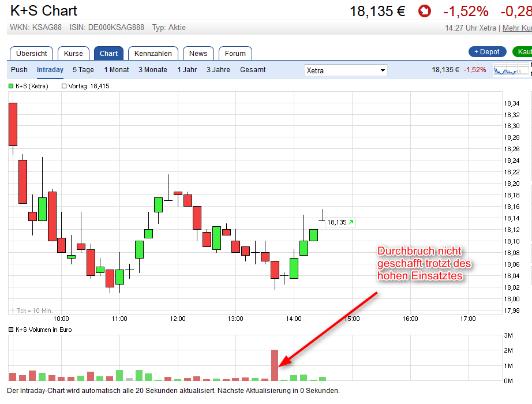Click the ISIN: DE000KSAG888 text
Screen dimensions: 532x404
(x=107, y=28)
